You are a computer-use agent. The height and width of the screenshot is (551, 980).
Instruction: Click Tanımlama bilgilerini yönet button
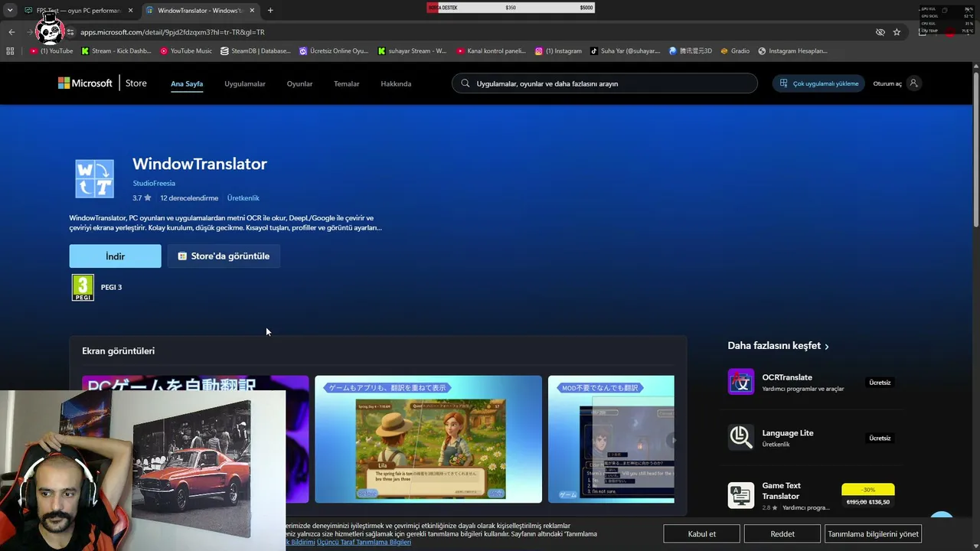click(x=873, y=534)
